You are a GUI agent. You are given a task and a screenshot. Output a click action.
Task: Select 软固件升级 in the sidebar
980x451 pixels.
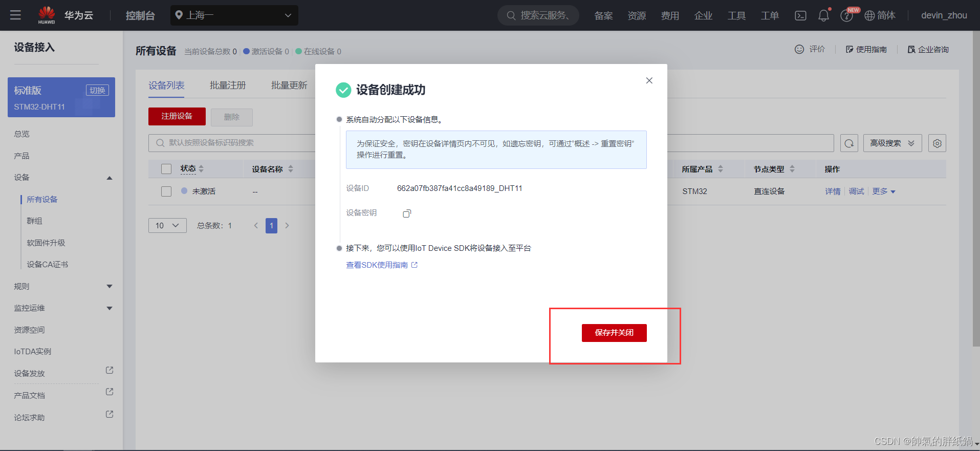point(46,243)
